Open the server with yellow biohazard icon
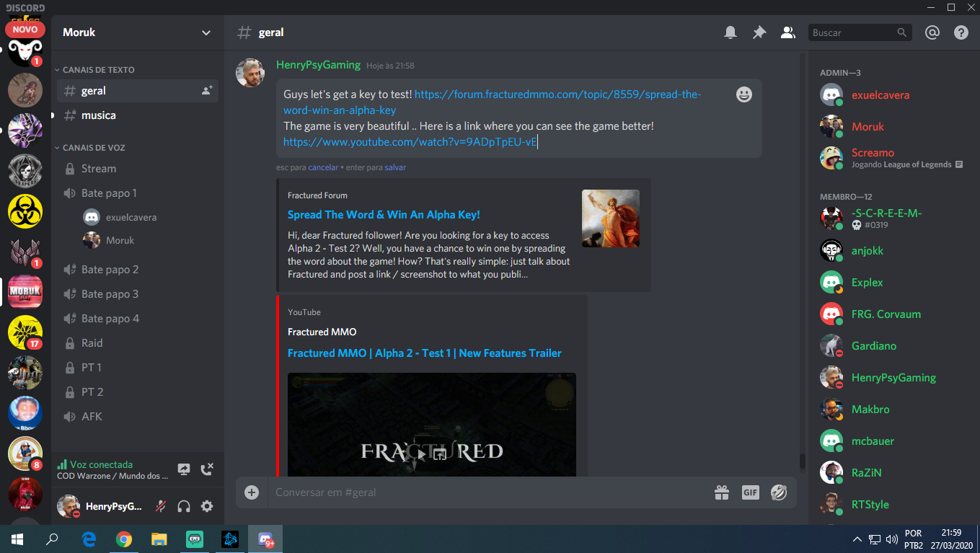 pyautogui.click(x=25, y=211)
